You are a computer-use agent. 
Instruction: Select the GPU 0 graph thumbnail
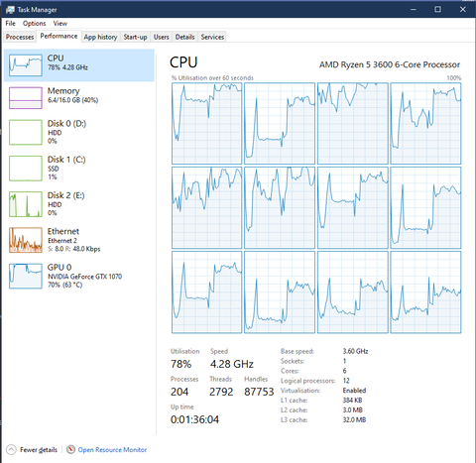pyautogui.click(x=26, y=276)
